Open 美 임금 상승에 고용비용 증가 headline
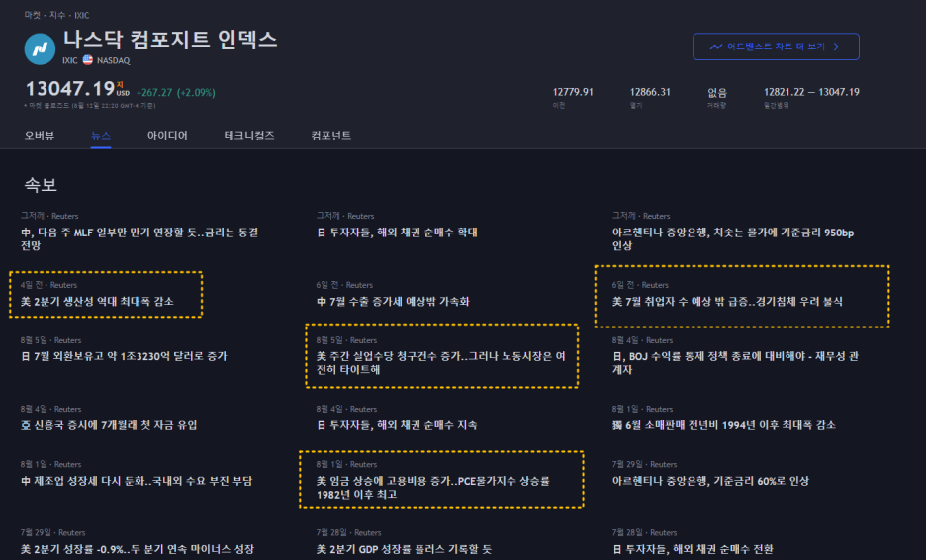Image resolution: width=926 pixels, height=560 pixels. [433, 488]
